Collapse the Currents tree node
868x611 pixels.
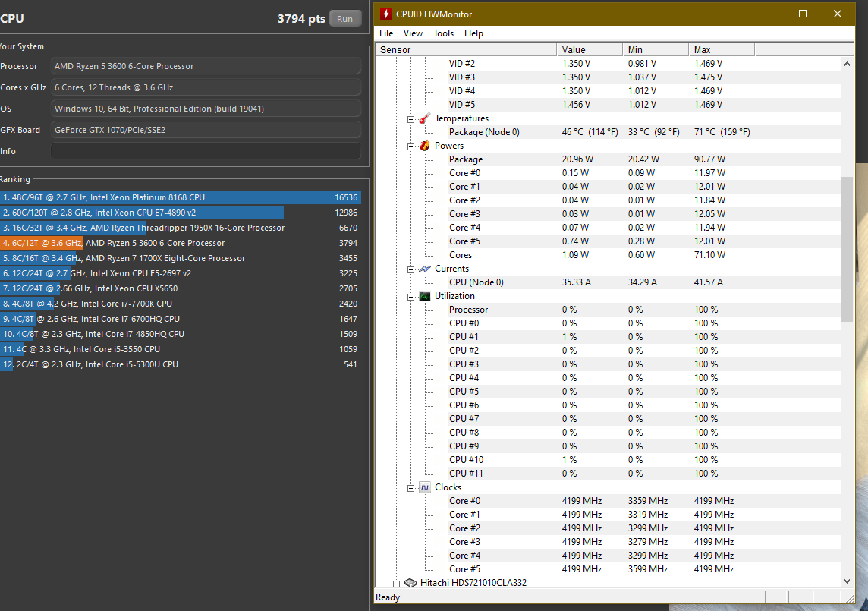click(410, 269)
